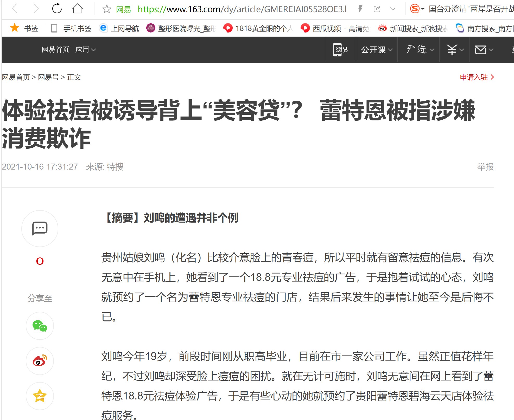Go back with the browser back arrow

click(15, 9)
